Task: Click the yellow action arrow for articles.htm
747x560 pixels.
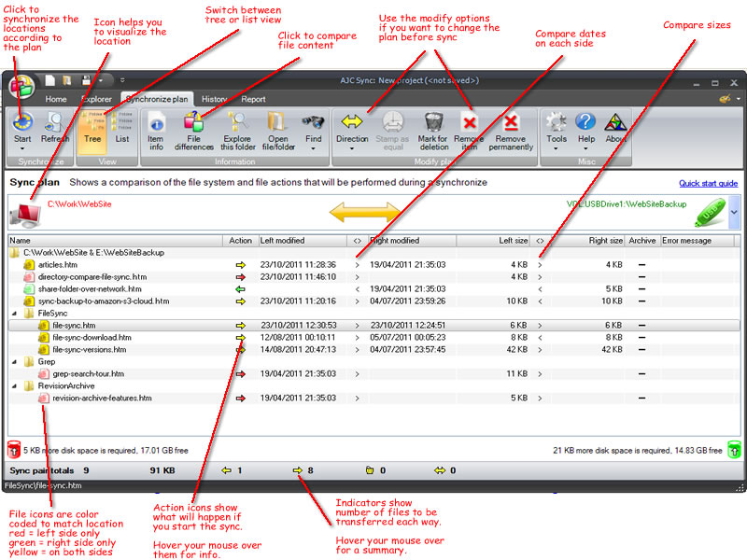Action: tap(241, 265)
